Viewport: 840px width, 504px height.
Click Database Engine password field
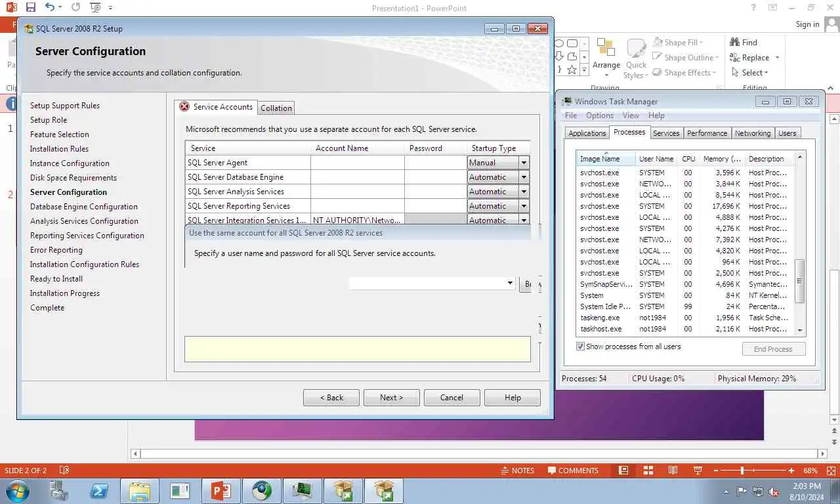click(x=436, y=177)
